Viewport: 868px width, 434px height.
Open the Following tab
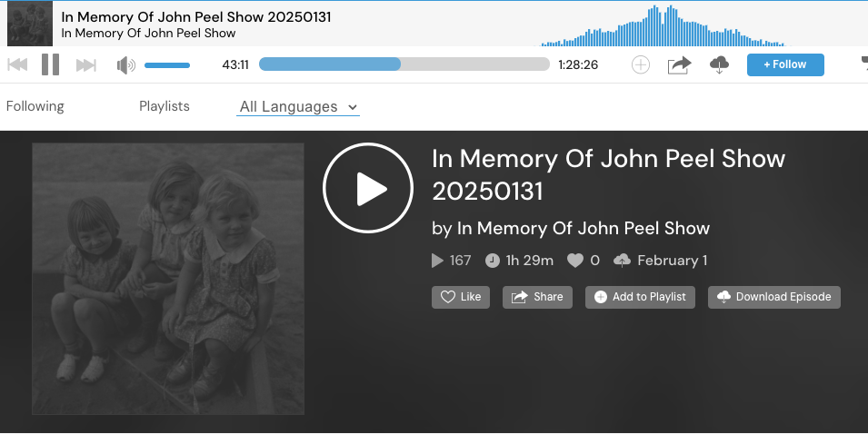pyautogui.click(x=35, y=106)
